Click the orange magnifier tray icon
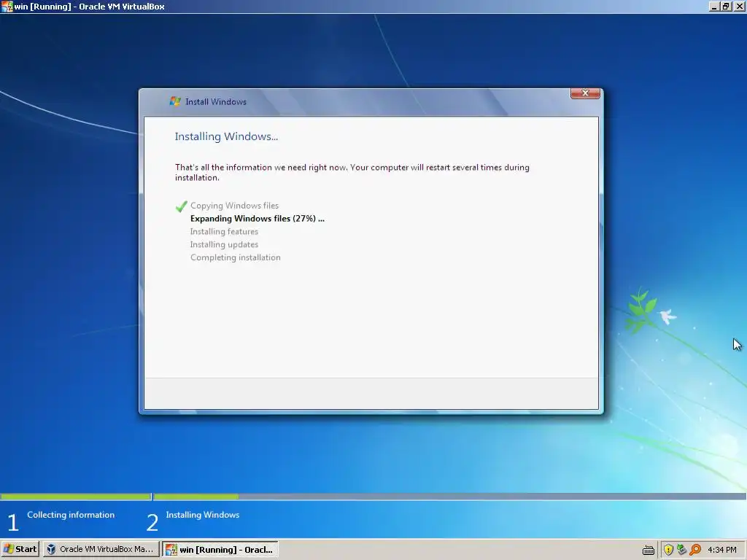Screen dimensions: 747x560 [x=695, y=550]
